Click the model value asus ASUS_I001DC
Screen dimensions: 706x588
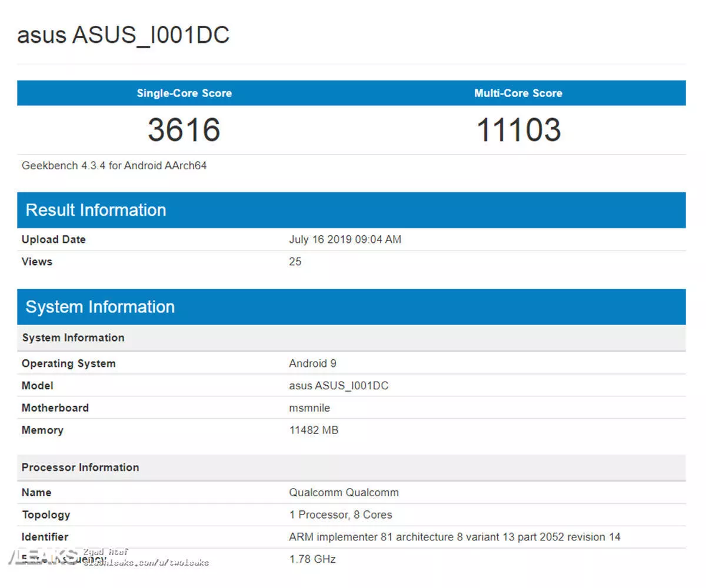pyautogui.click(x=339, y=386)
